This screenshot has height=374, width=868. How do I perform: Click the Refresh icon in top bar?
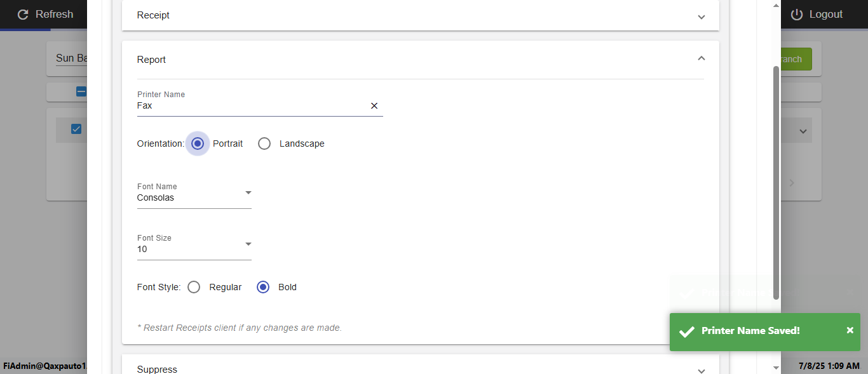click(x=24, y=14)
